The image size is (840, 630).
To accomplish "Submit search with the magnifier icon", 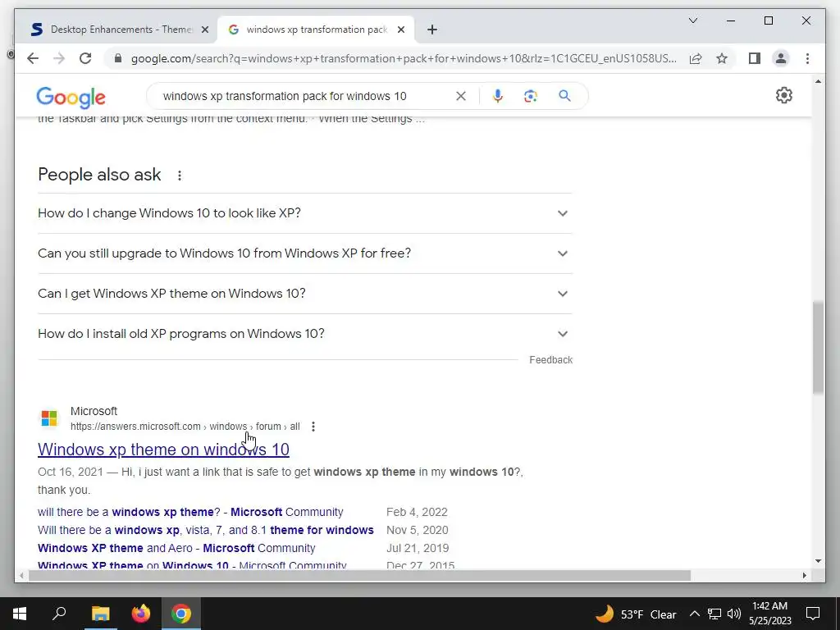I will click(564, 96).
